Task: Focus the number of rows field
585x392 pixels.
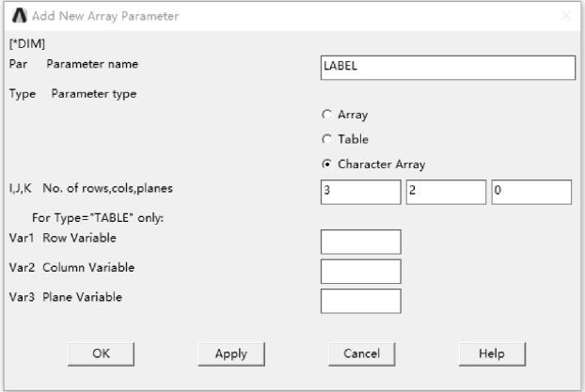Action: [x=360, y=193]
